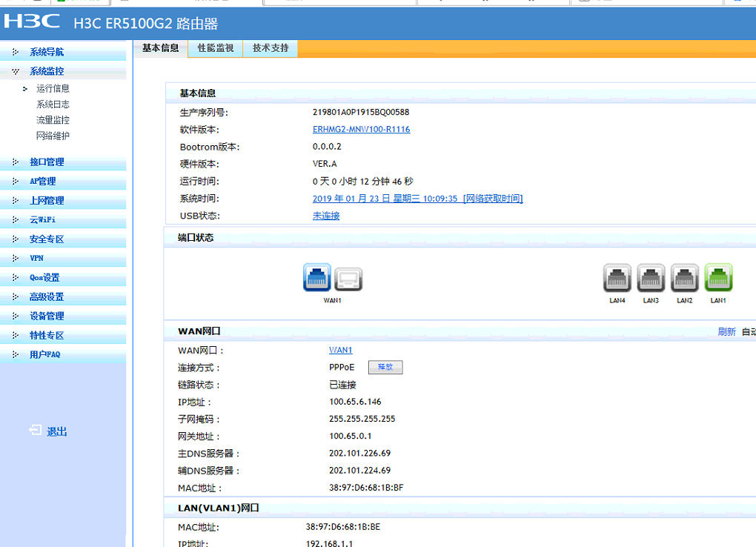The image size is (756, 547).
Task: Click the USB status 未连接 link
Action: pyautogui.click(x=326, y=216)
